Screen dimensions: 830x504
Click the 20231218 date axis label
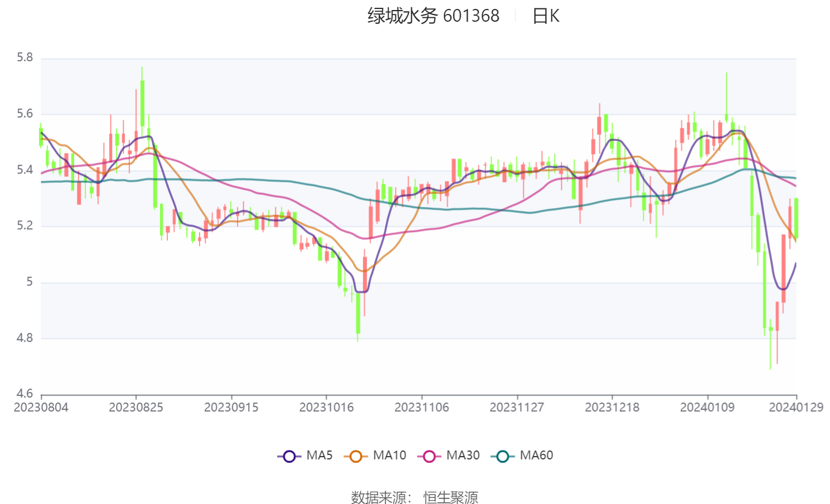[x=612, y=408]
